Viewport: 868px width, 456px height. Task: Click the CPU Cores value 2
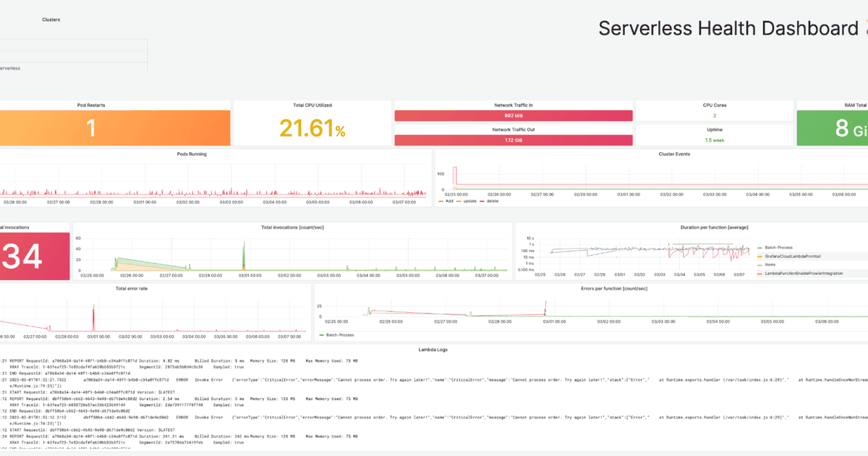pyautogui.click(x=715, y=116)
